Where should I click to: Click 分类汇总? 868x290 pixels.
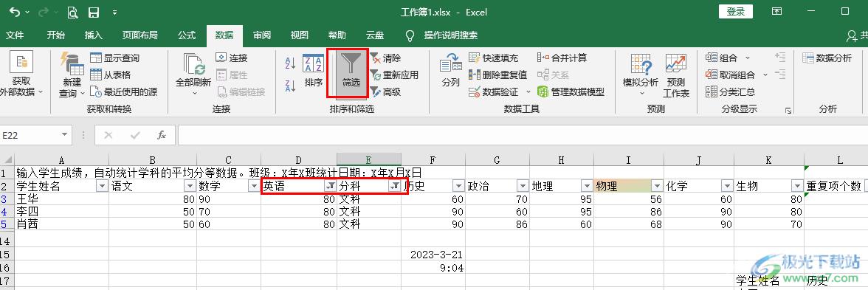point(731,92)
